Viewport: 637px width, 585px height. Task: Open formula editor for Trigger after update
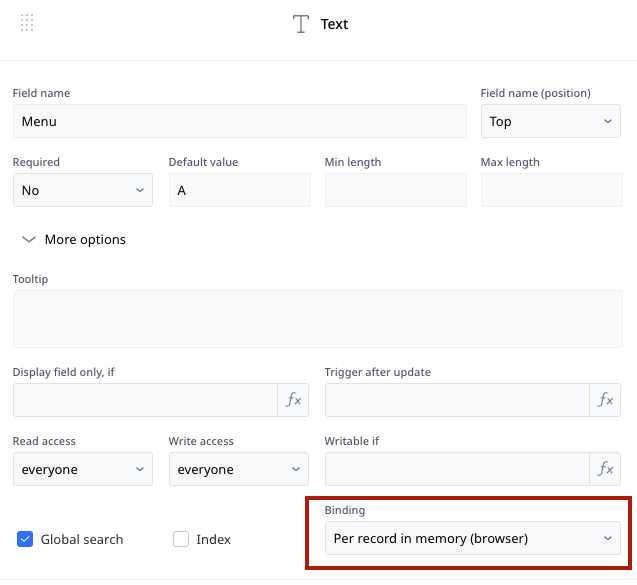[x=605, y=400]
